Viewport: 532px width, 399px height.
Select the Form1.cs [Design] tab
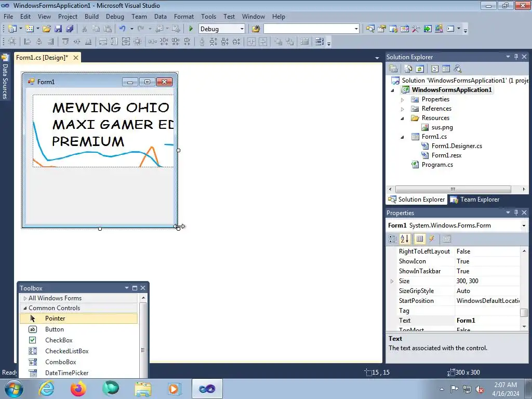42,58
